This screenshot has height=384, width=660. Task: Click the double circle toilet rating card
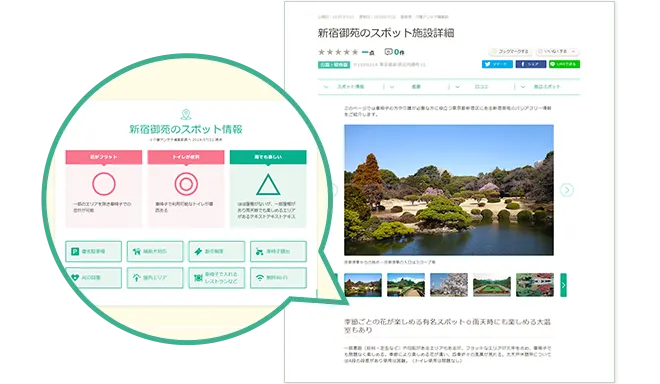pos(186,189)
